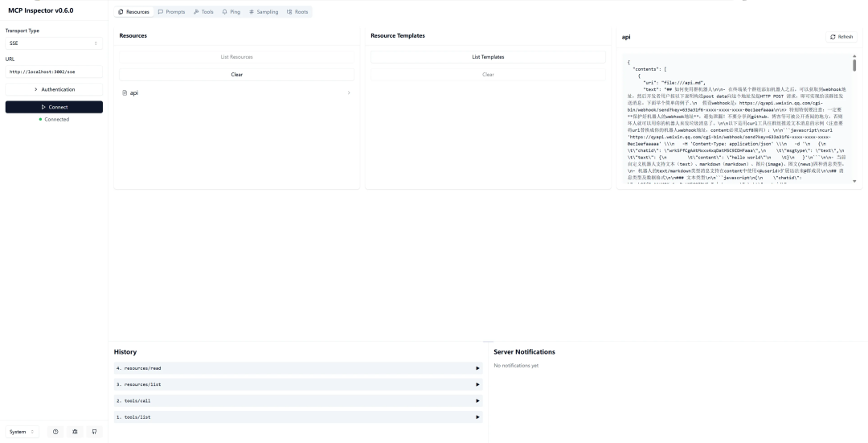
Task: Click the Connected status text
Action: pyautogui.click(x=57, y=120)
